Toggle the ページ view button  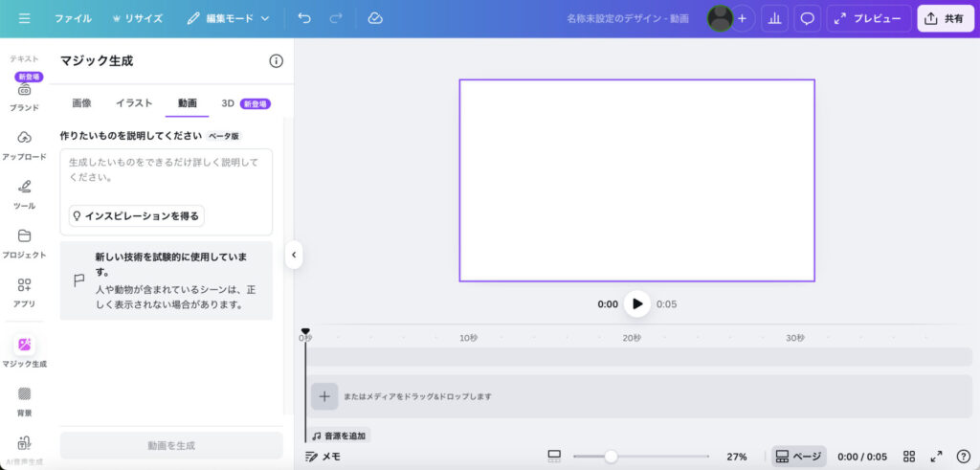[x=799, y=457]
